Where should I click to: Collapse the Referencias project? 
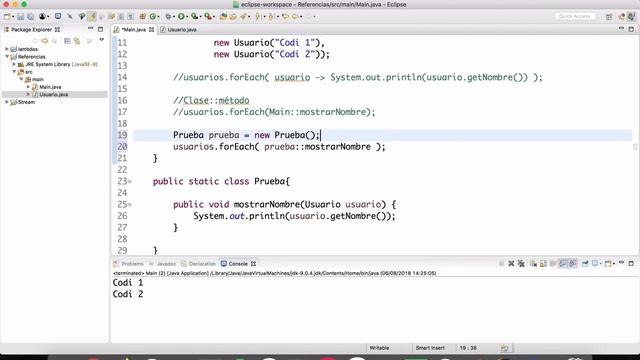pyautogui.click(x=7, y=56)
